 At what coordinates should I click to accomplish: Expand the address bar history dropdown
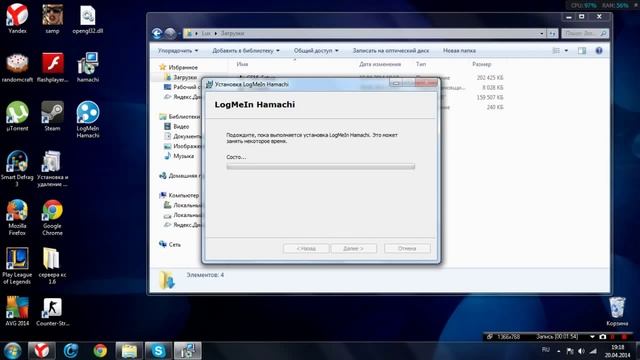tap(542, 33)
